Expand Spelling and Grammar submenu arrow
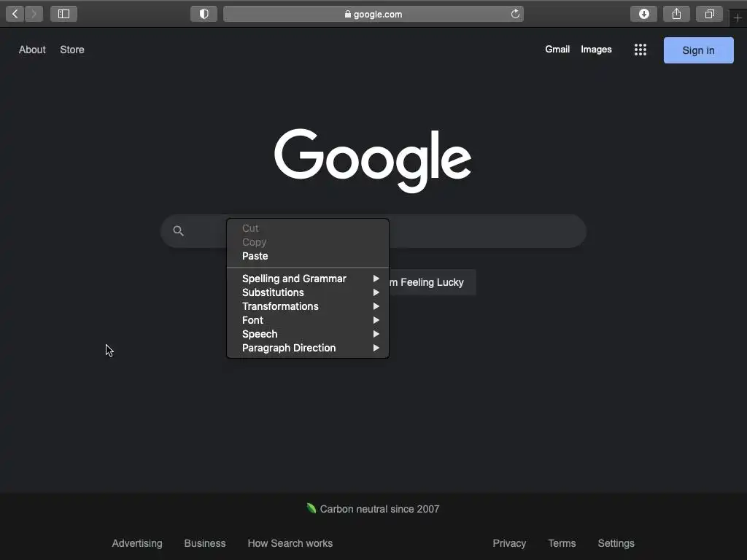Image resolution: width=747 pixels, height=560 pixels. click(x=376, y=279)
